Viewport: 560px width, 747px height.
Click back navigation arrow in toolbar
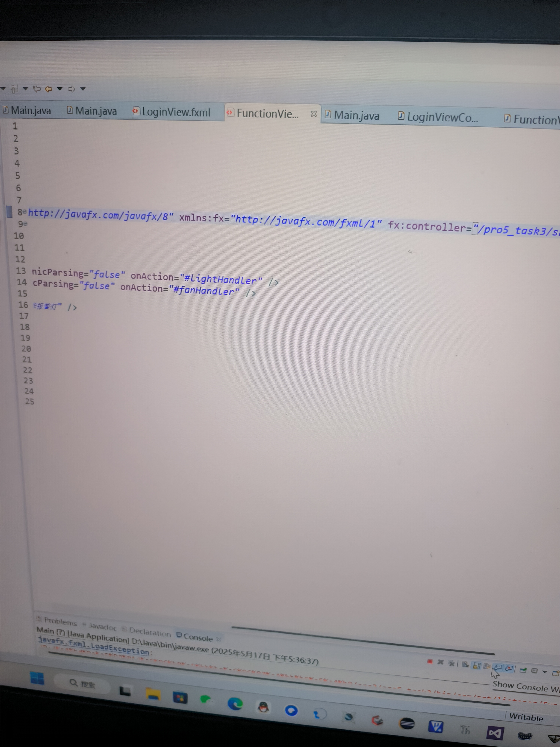point(48,89)
